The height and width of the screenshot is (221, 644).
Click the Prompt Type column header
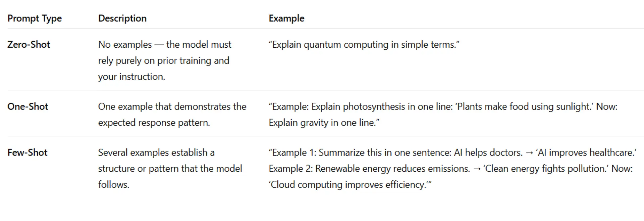35,18
